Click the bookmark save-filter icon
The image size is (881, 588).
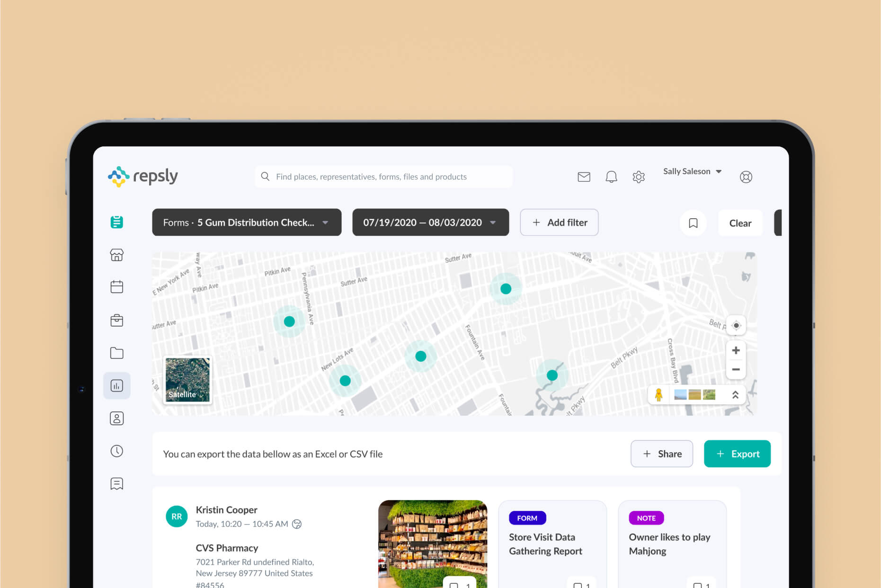(x=693, y=223)
